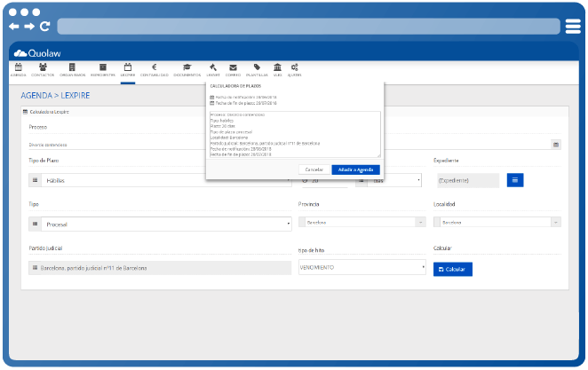The image size is (588, 370).
Task: Open the Contactos people icon
Action: (x=43, y=67)
